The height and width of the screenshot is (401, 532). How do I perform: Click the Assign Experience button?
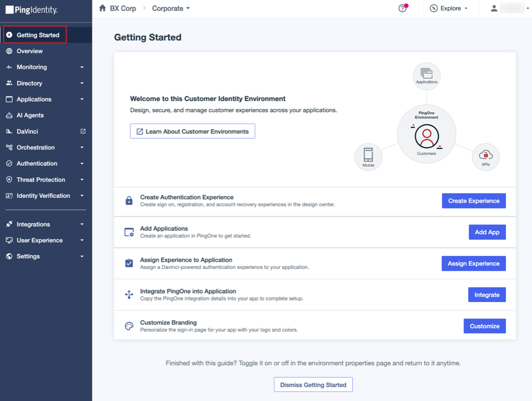[473, 264]
